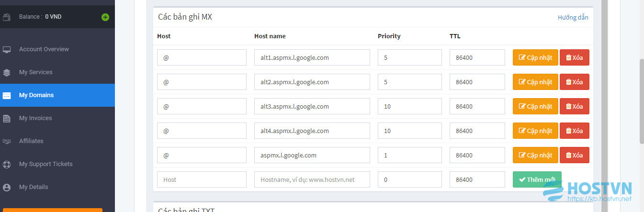Click the Account Overview monitor icon

click(x=7, y=49)
